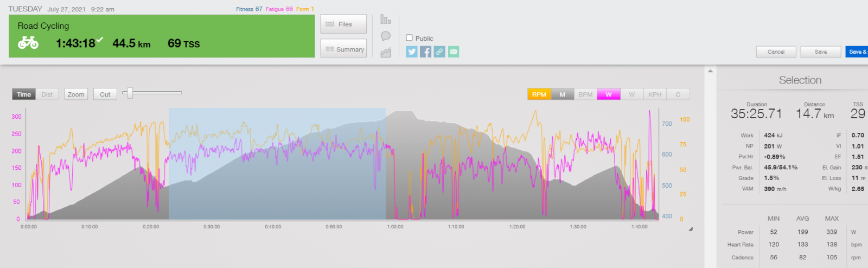
Task: Click the Heart Rate average 133 value
Action: pyautogui.click(x=803, y=245)
